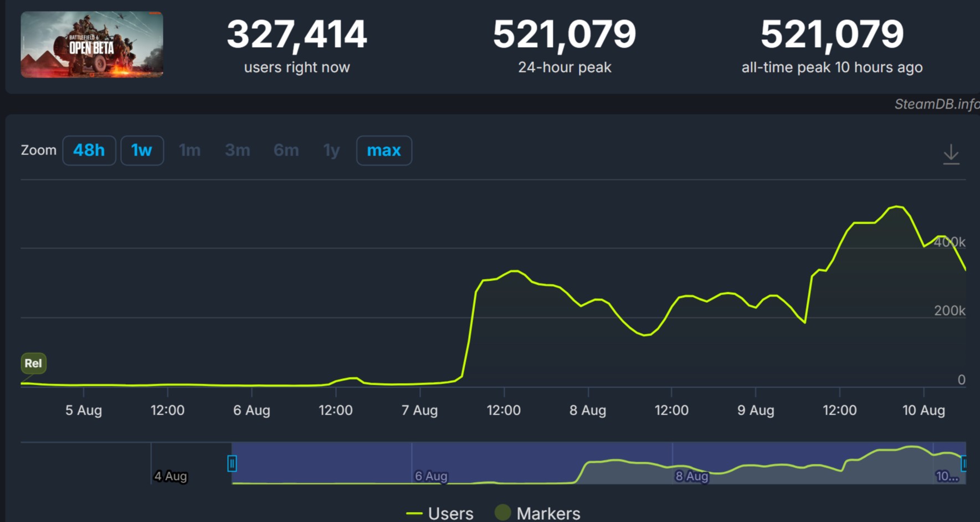Click the 3m zoom option

(x=237, y=151)
